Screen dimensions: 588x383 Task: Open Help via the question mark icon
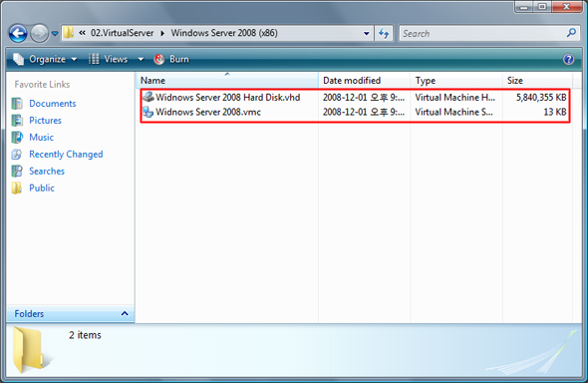(x=568, y=59)
